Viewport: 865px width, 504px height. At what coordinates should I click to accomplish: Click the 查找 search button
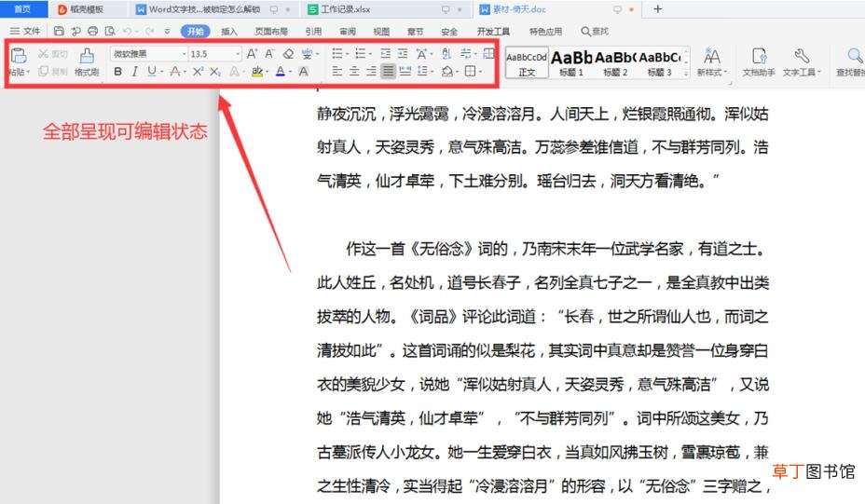click(595, 32)
